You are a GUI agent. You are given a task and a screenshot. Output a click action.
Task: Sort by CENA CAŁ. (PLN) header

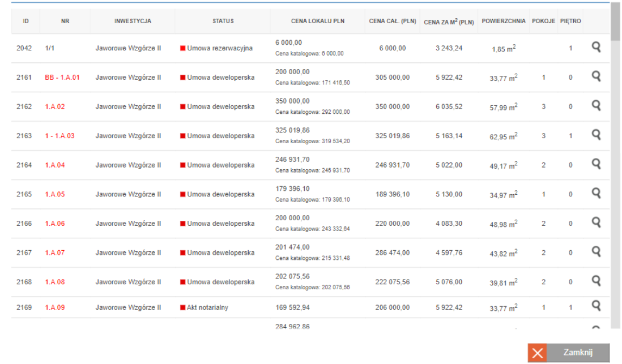click(x=393, y=21)
